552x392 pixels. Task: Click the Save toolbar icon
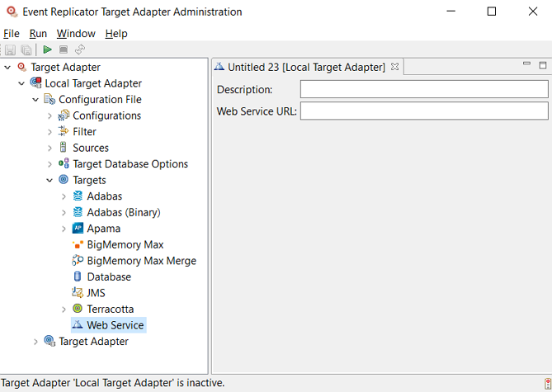pos(10,50)
